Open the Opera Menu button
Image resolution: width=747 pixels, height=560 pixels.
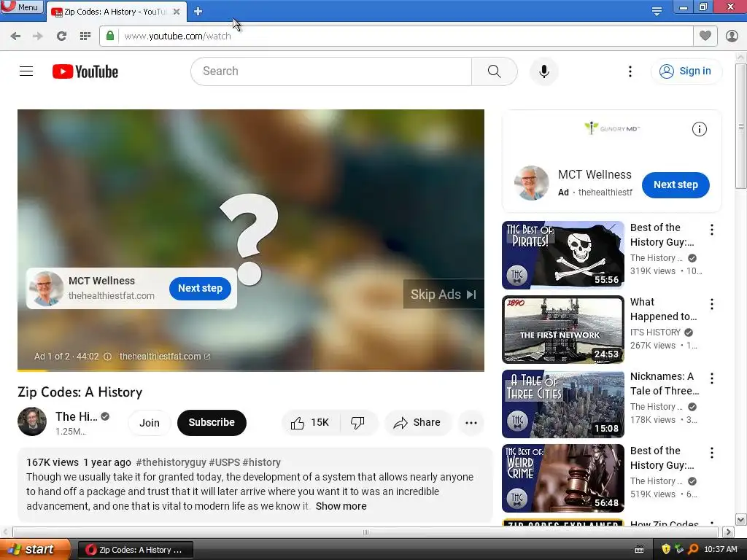point(21,7)
